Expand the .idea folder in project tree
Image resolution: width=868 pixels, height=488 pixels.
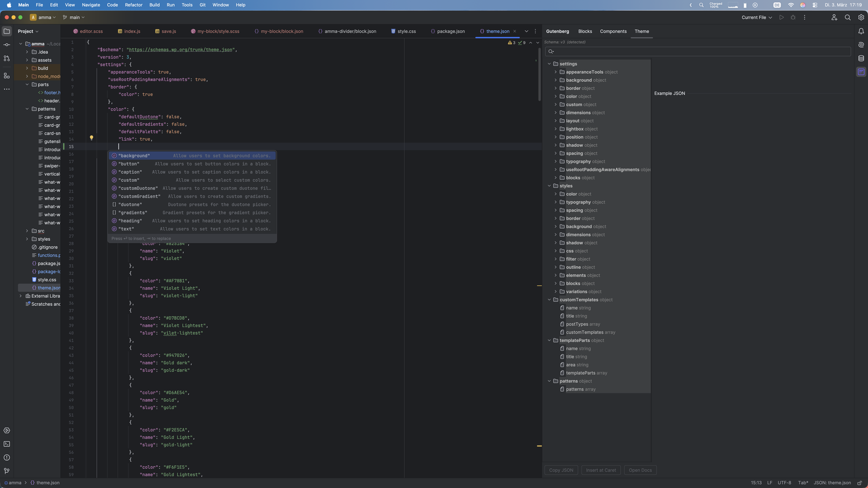click(x=27, y=52)
